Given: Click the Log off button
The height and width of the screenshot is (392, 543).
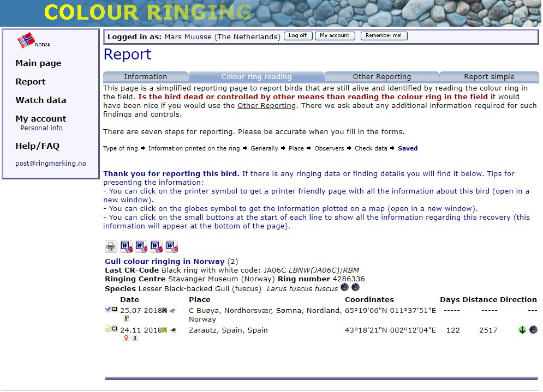Looking at the screenshot, I should coord(298,35).
